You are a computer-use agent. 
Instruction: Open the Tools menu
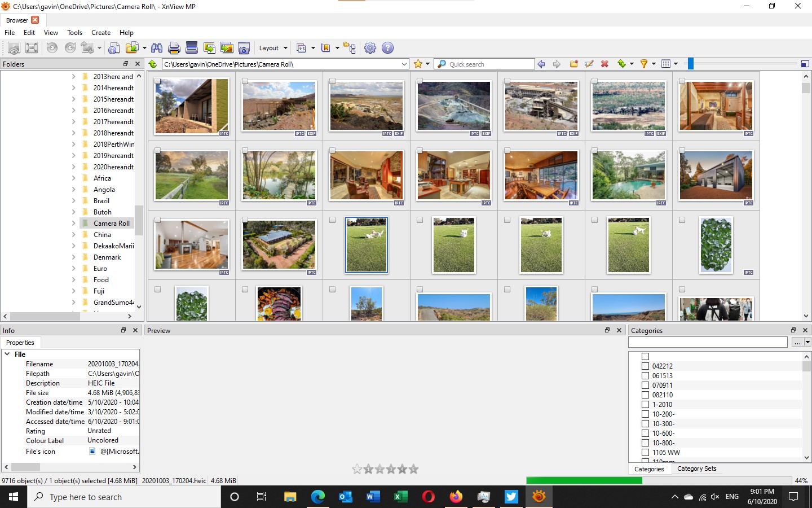(74, 33)
